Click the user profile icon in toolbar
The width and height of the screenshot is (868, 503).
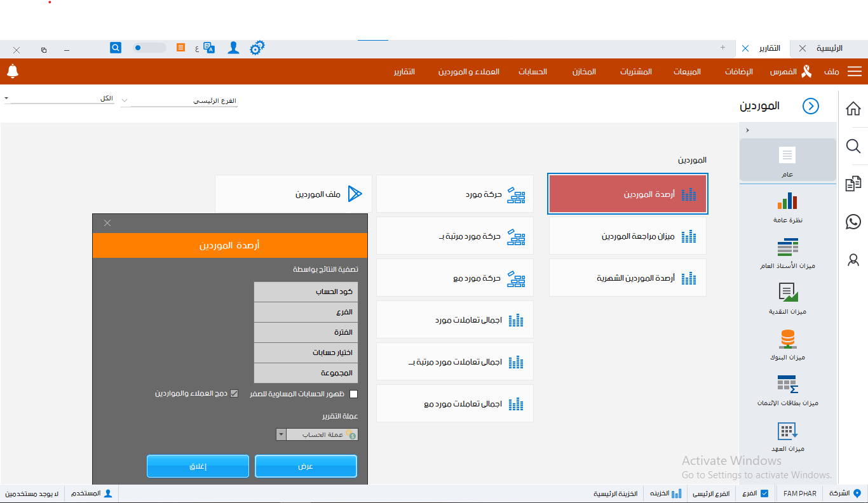233,48
